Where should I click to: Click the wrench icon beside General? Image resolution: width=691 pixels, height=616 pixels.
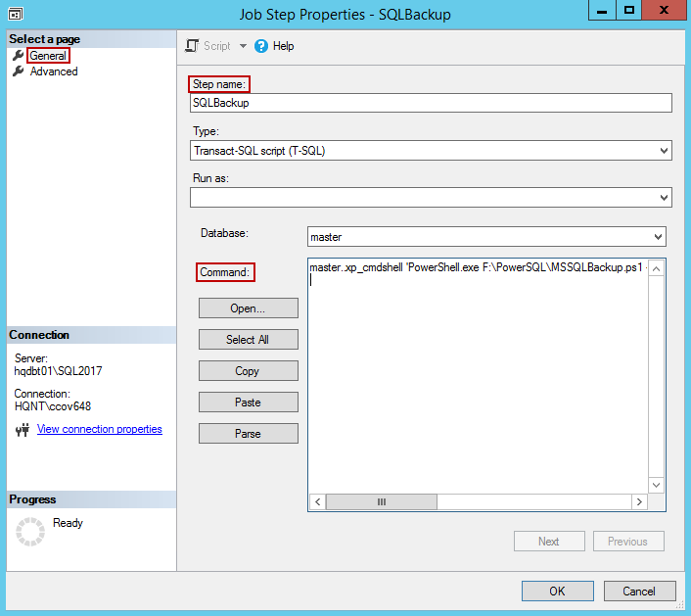18,56
